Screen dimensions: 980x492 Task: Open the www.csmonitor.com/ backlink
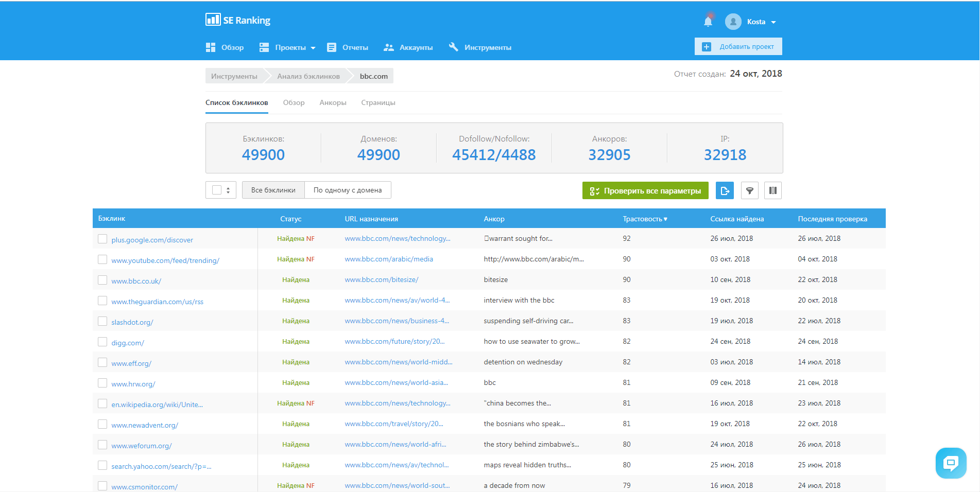coord(145,487)
